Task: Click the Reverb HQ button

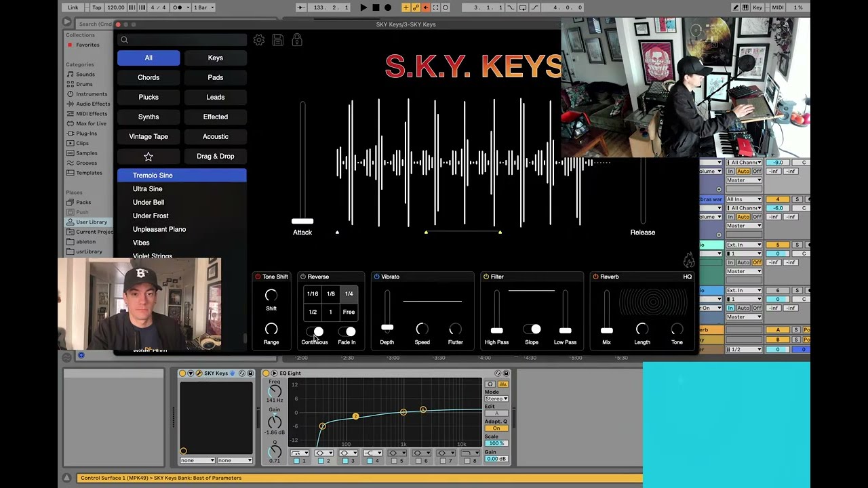Action: point(687,277)
